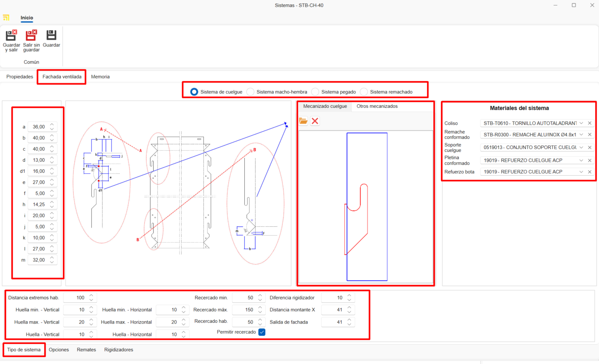The image size is (599, 364).
Task: Expand the Coliso material dropdown
Action: [581, 123]
